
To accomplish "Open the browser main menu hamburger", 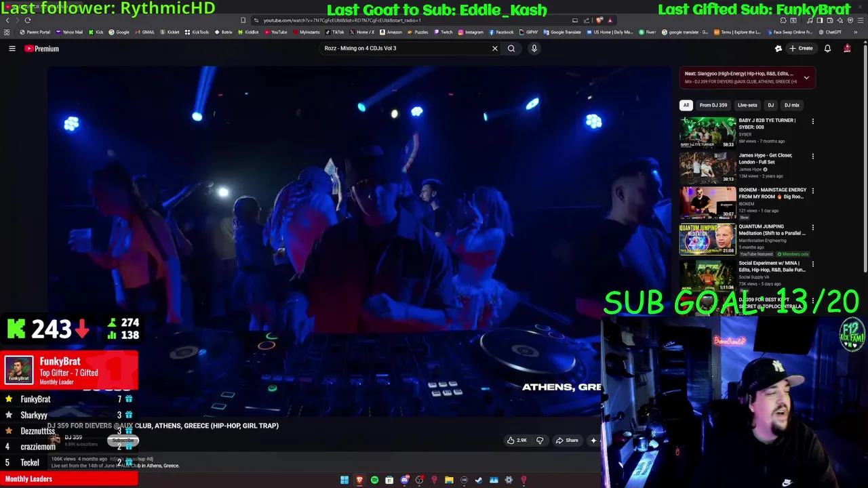I will click(860, 20).
